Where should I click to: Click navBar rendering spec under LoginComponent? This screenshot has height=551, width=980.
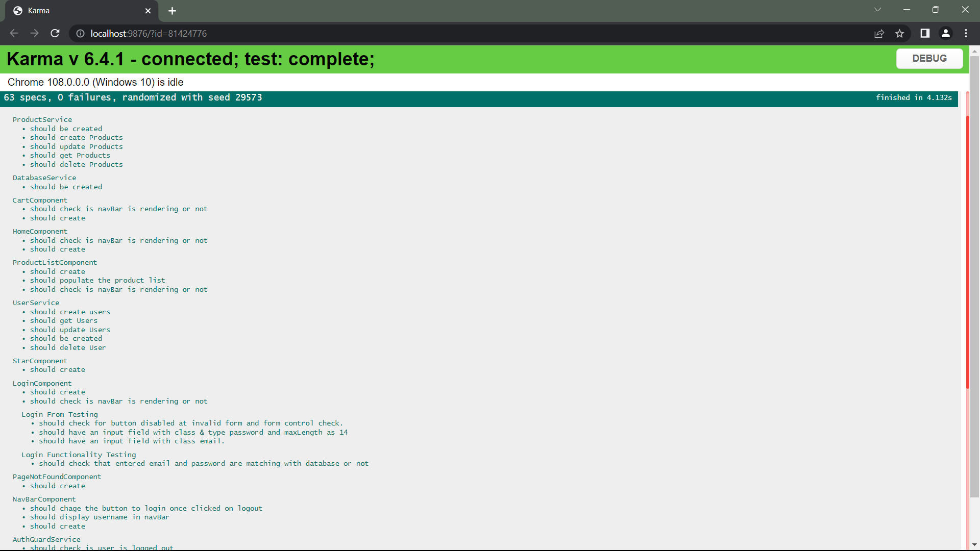118,401
